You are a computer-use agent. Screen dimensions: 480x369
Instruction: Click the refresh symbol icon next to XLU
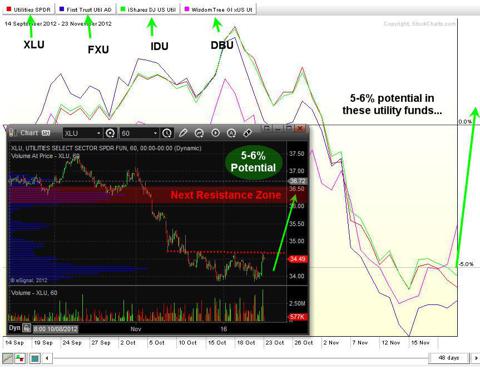[110, 133]
